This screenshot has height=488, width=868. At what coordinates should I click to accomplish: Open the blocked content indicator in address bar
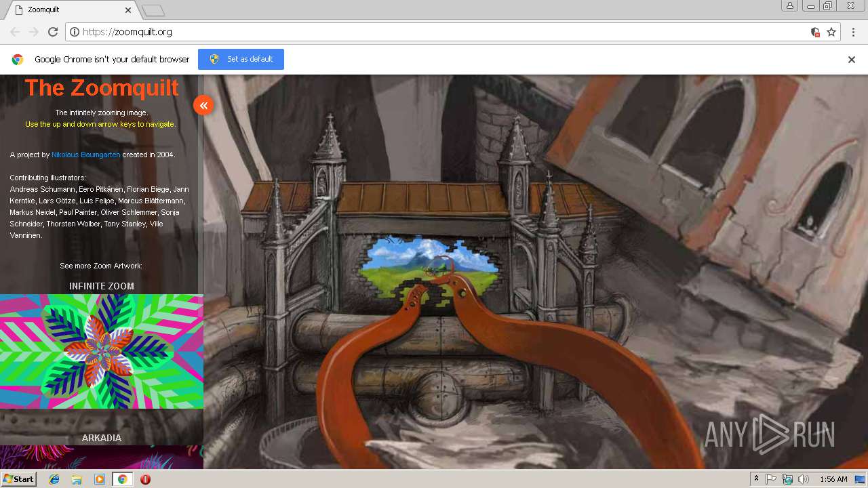[816, 32]
